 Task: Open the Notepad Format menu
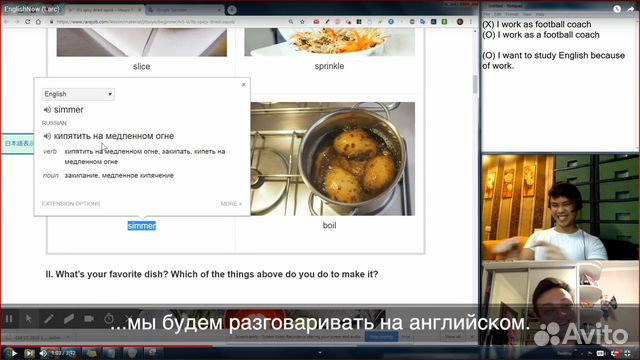[x=512, y=14]
